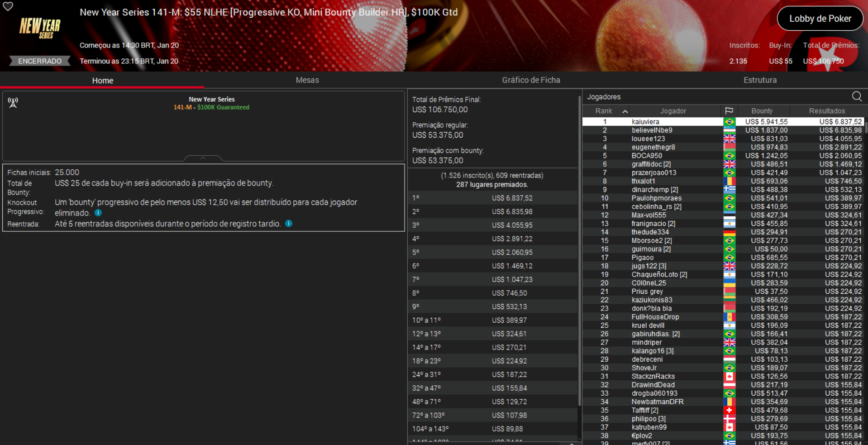Switch to the Mesas tab

[x=307, y=80]
